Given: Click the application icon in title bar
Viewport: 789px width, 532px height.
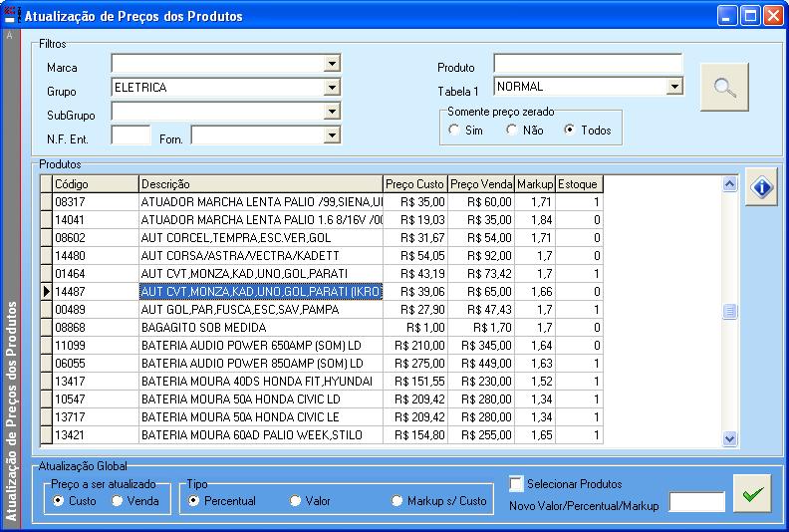Looking at the screenshot, I should [x=11, y=15].
